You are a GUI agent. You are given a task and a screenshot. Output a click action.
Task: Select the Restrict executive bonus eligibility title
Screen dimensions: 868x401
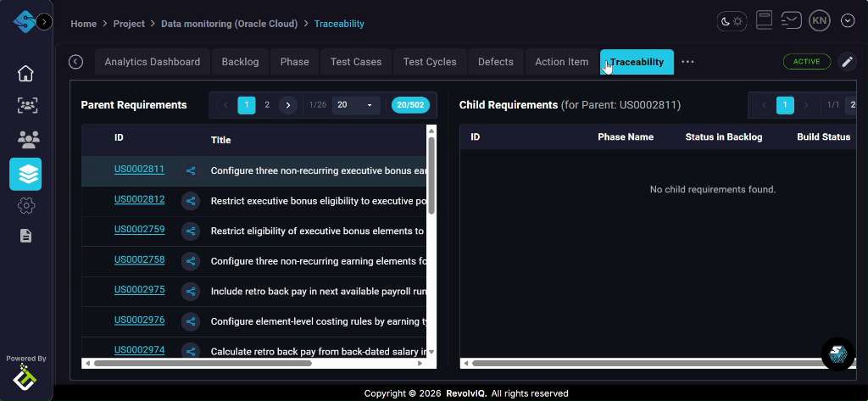click(x=319, y=201)
